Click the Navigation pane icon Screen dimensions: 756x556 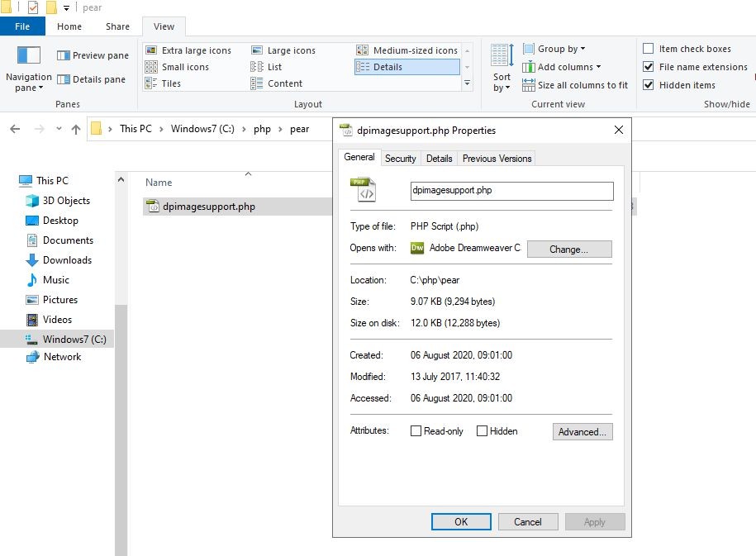coord(29,56)
